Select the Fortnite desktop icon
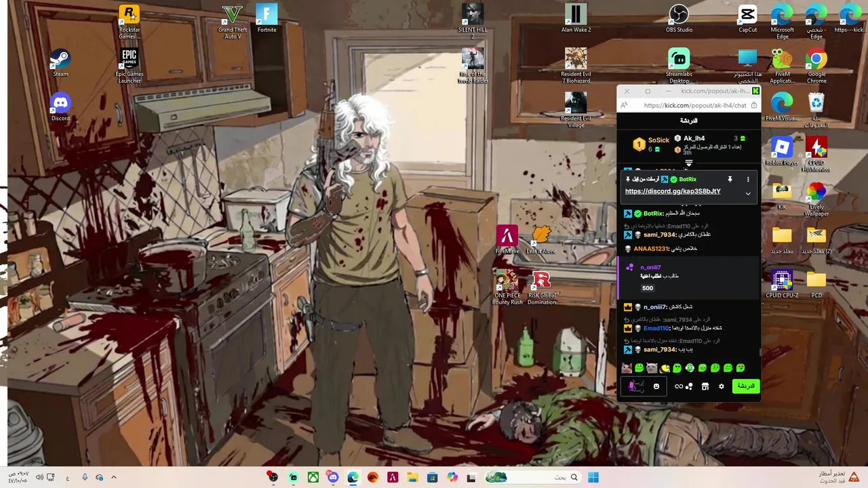Viewport: 868px width, 488px height. [x=267, y=19]
